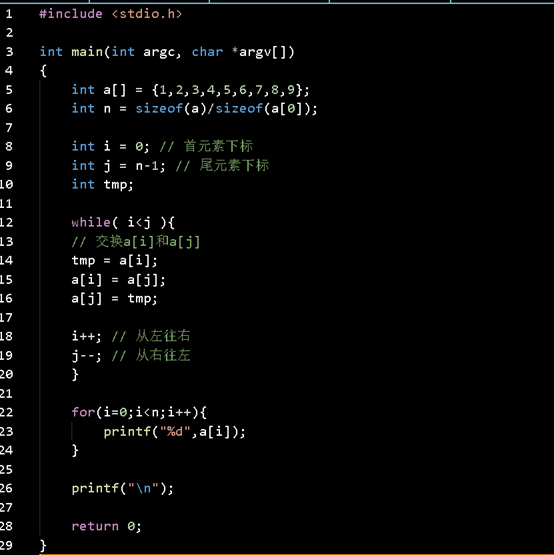Image resolution: width=554 pixels, height=555 pixels.
Task: Click line number 6 in the gutter
Action: [9, 108]
